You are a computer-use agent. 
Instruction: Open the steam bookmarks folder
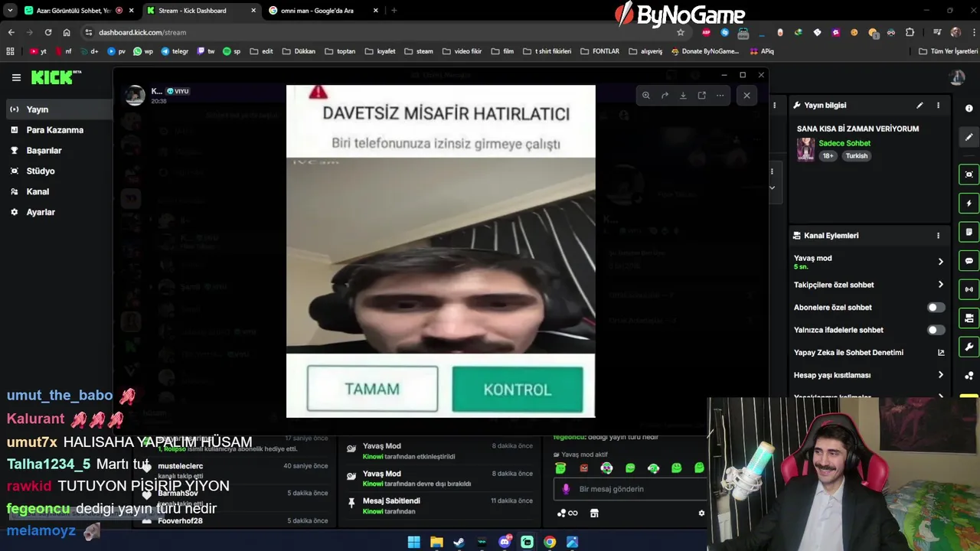(418, 51)
